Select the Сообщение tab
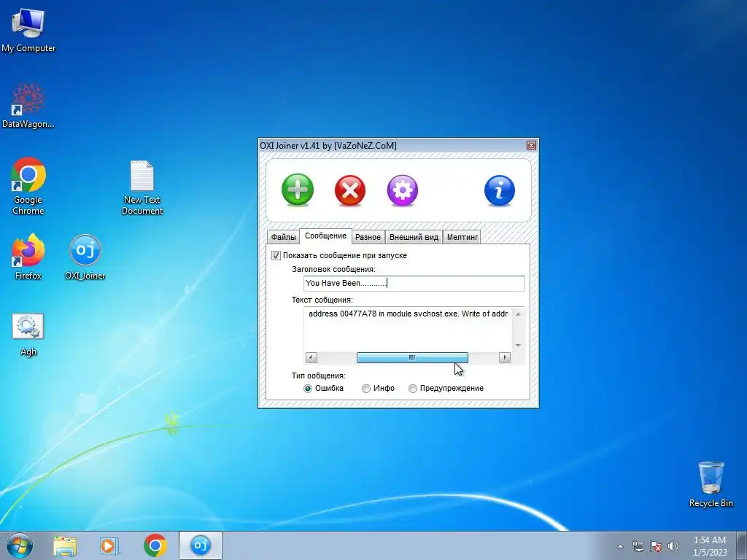Screen dimensions: 747x560 tap(326, 236)
